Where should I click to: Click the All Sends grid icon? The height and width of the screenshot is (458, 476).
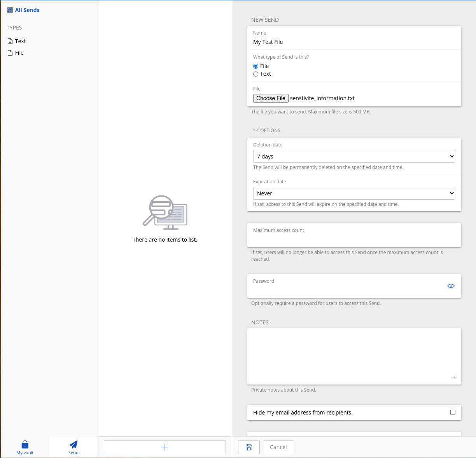coord(9,10)
